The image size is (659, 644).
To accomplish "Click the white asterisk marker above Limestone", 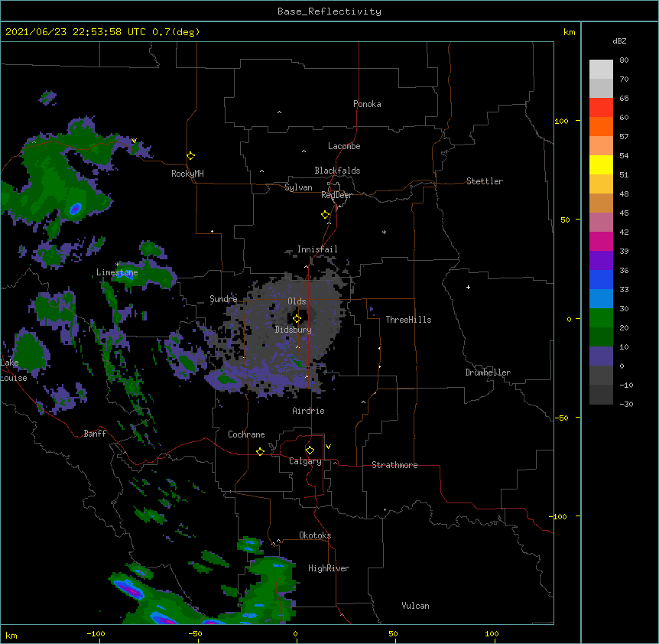I will tap(117, 265).
